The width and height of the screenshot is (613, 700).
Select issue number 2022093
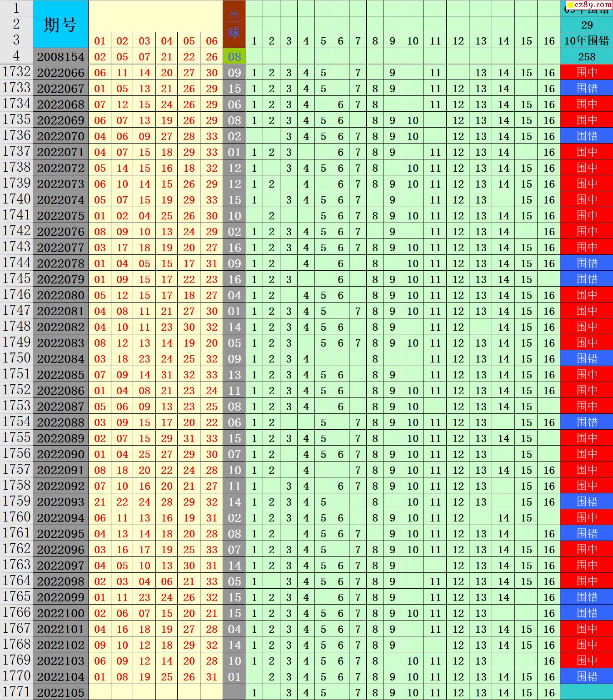tap(60, 501)
